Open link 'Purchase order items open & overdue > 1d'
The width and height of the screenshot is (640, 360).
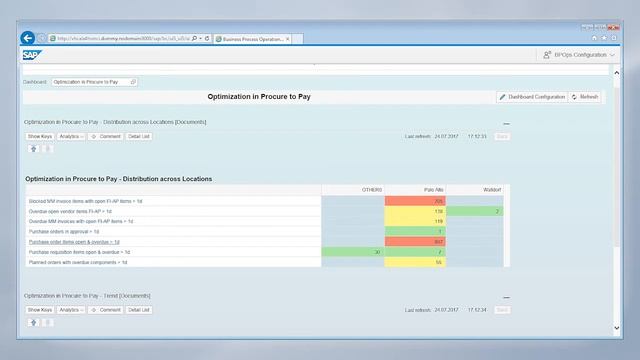[74, 242]
